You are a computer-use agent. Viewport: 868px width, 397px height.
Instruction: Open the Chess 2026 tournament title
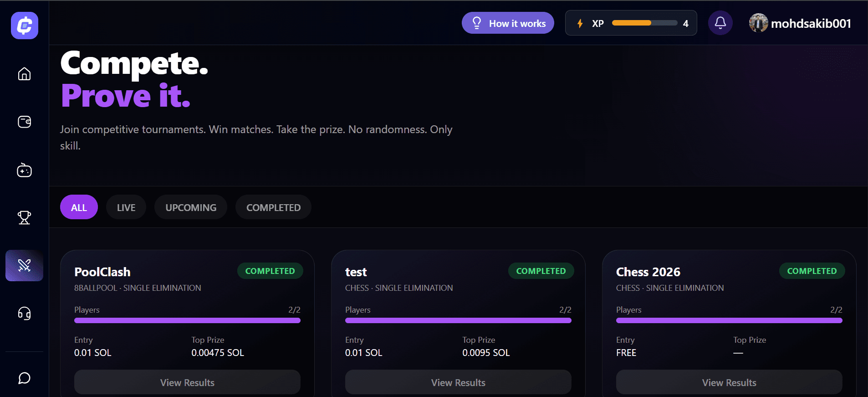[648, 272]
